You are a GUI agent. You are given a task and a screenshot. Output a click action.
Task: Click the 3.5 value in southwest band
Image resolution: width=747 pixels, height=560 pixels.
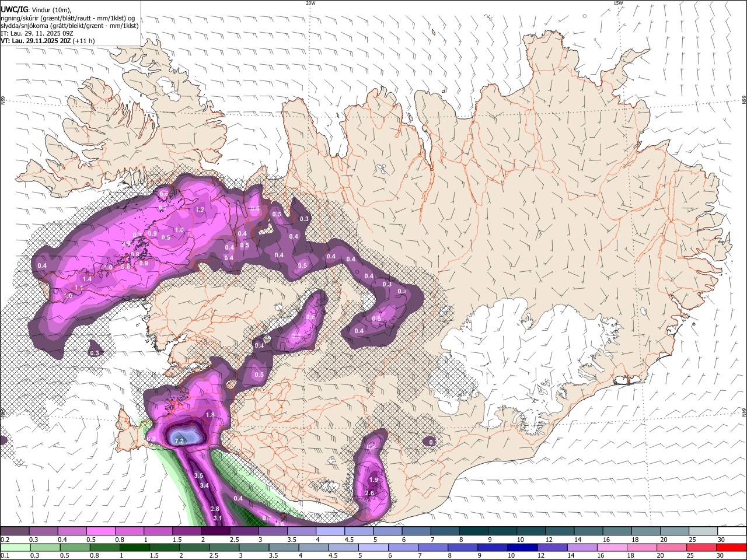coord(198,475)
